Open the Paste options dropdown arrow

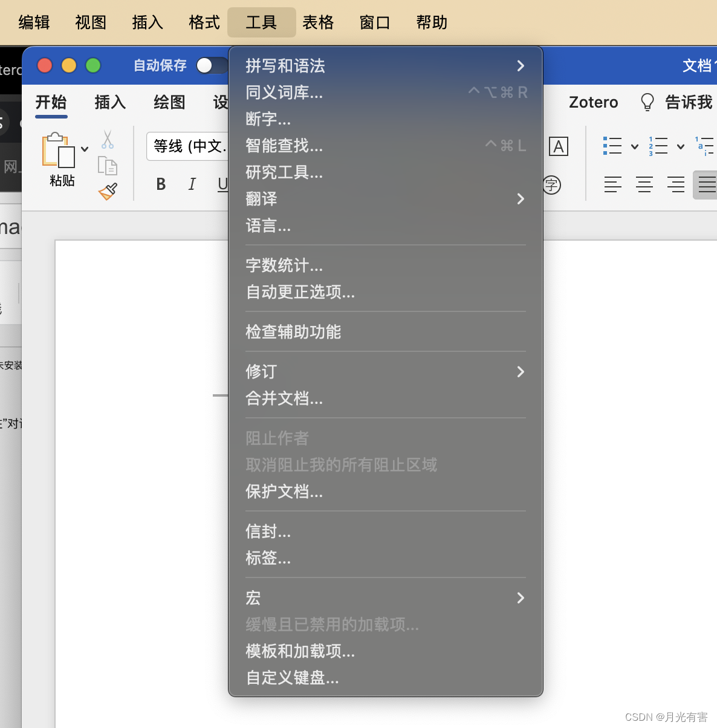85,149
